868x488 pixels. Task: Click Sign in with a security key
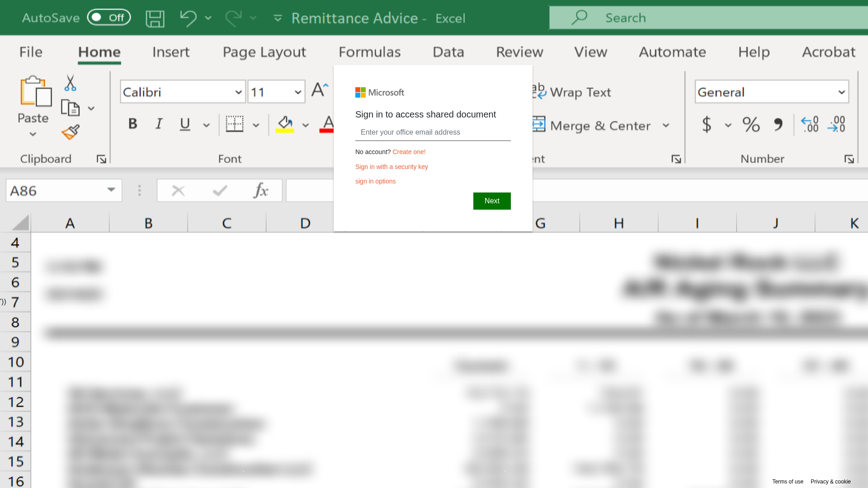click(x=392, y=167)
